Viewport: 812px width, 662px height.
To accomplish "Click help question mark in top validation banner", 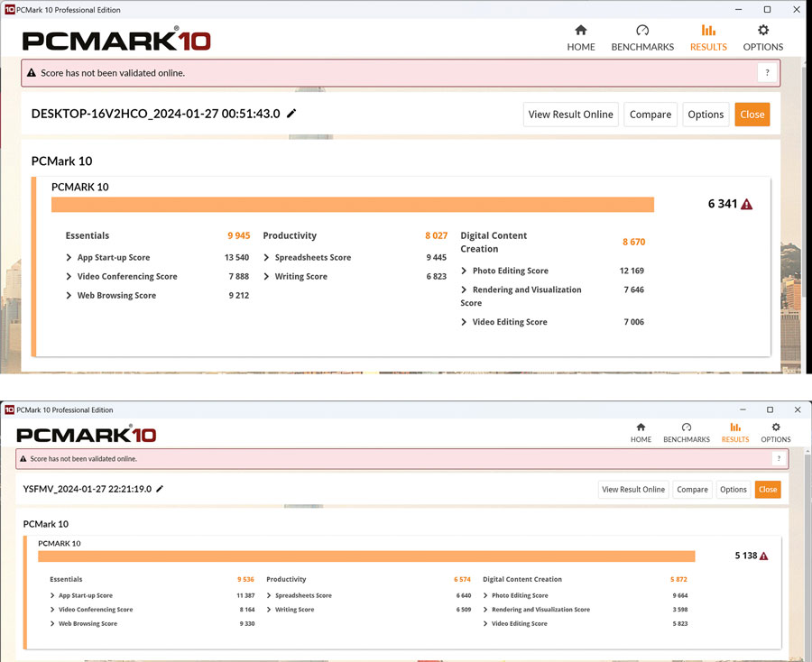I will [767, 73].
